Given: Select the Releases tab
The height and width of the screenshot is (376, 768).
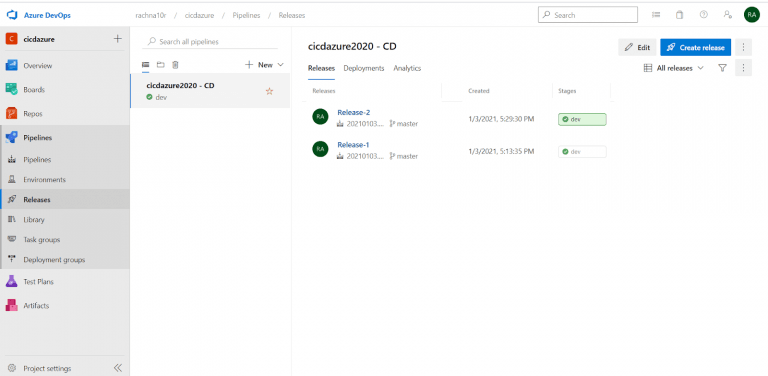Looking at the screenshot, I should tap(321, 68).
